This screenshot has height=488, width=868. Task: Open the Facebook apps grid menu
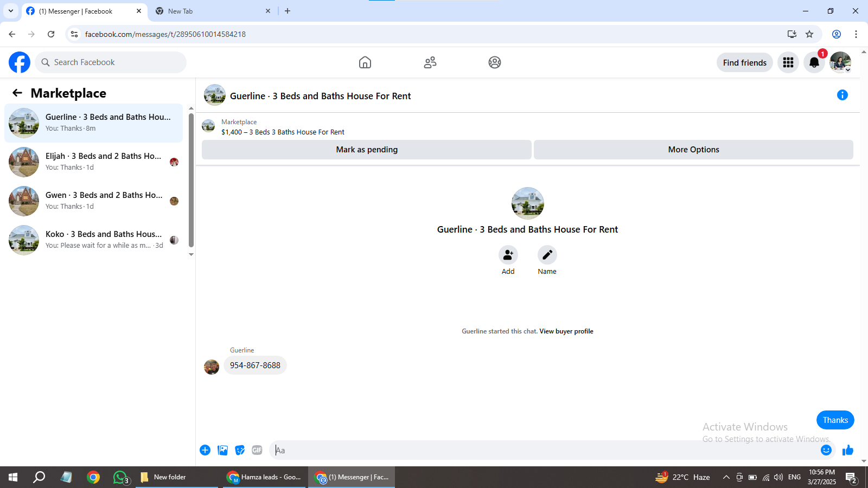pos(788,62)
